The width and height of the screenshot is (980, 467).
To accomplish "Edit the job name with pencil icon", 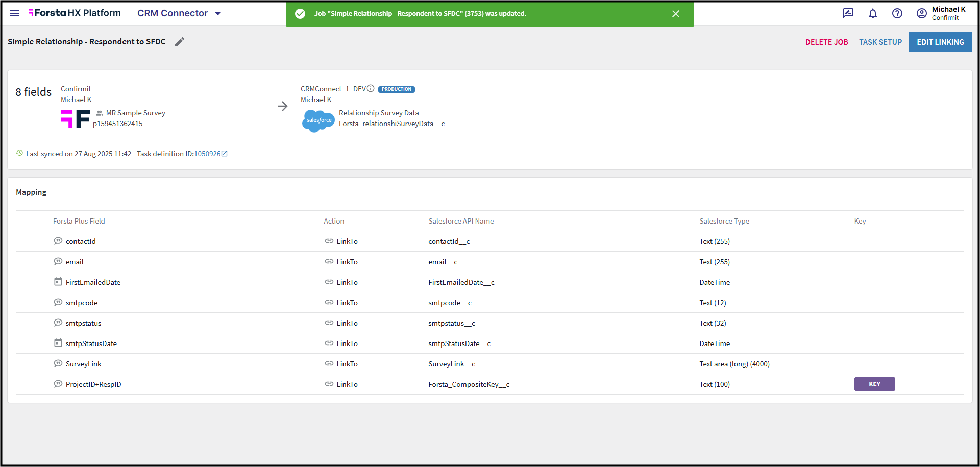I will pos(180,42).
